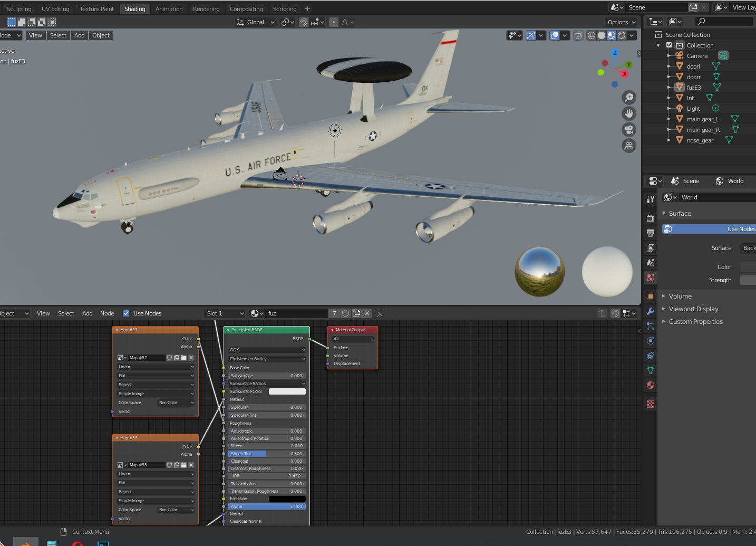The width and height of the screenshot is (756, 546).
Task: Open the GGX distribution dropdown
Action: (267, 350)
